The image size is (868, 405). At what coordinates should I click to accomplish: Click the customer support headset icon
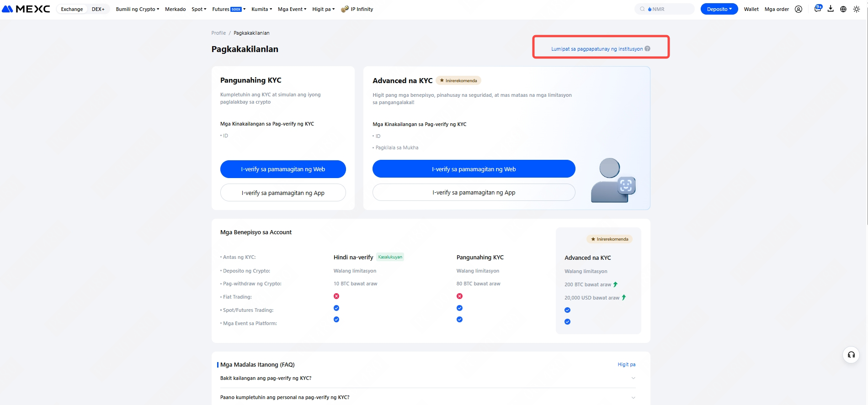point(851,355)
